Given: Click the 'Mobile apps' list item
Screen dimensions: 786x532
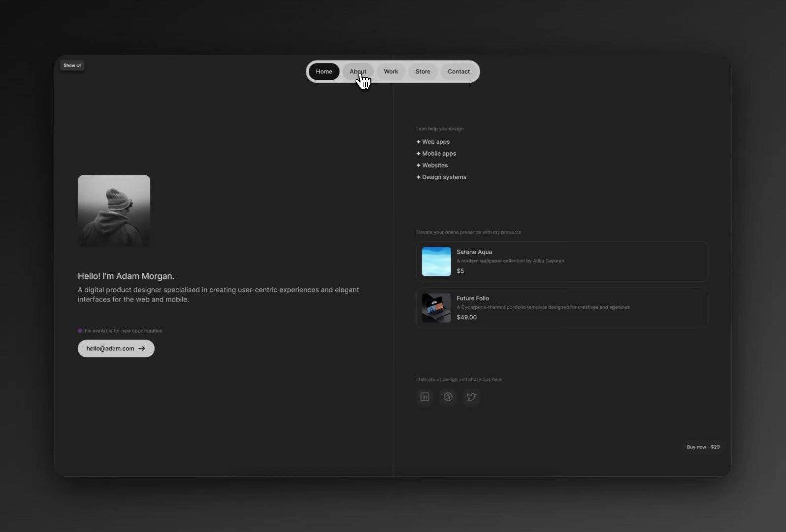Looking at the screenshot, I should click(436, 154).
